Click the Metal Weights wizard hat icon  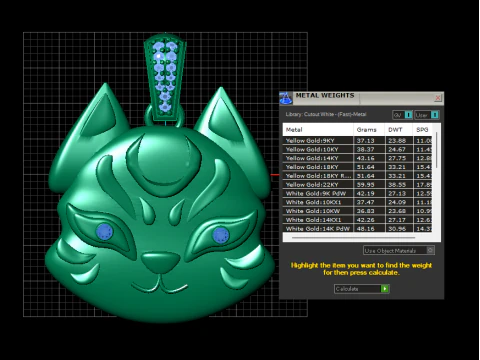(x=285, y=98)
